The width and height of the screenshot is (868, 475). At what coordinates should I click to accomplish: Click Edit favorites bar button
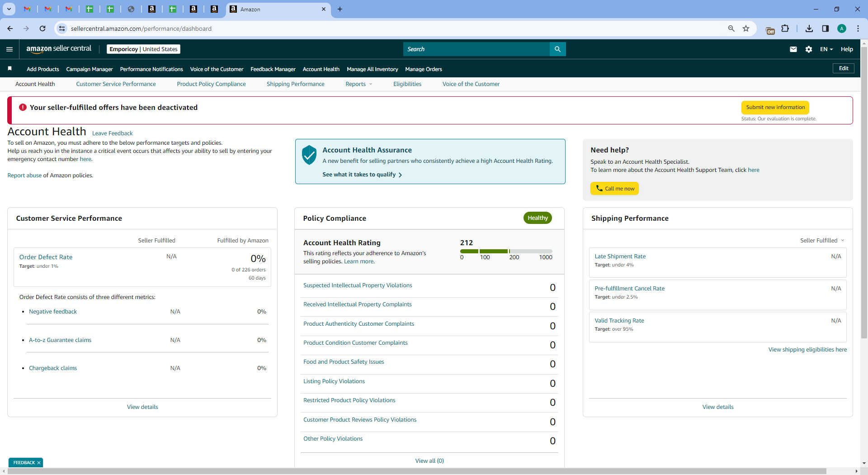tap(844, 68)
